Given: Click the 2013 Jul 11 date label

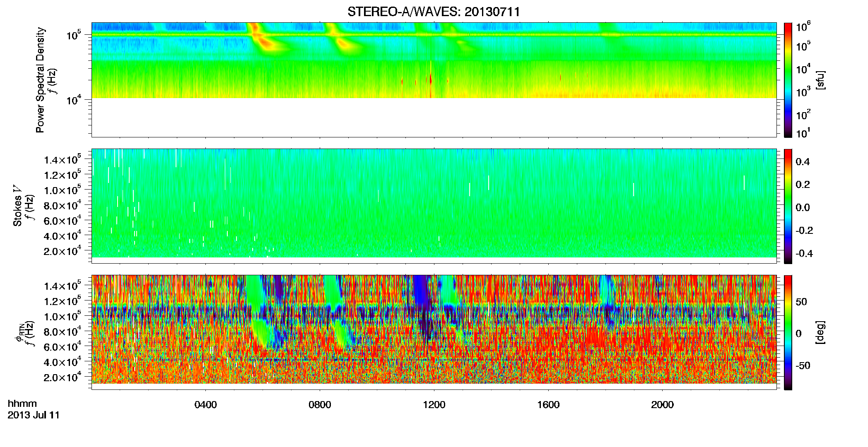Looking at the screenshot, I should [x=34, y=415].
